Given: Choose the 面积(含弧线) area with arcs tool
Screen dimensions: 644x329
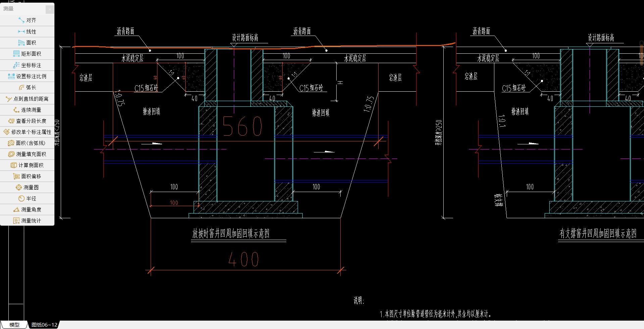Looking at the screenshot, I should 27,143.
